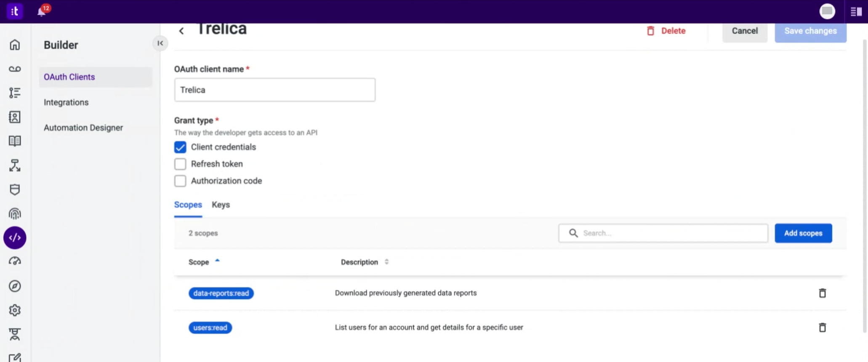Open the workflow branch sidebar icon

[15, 165]
